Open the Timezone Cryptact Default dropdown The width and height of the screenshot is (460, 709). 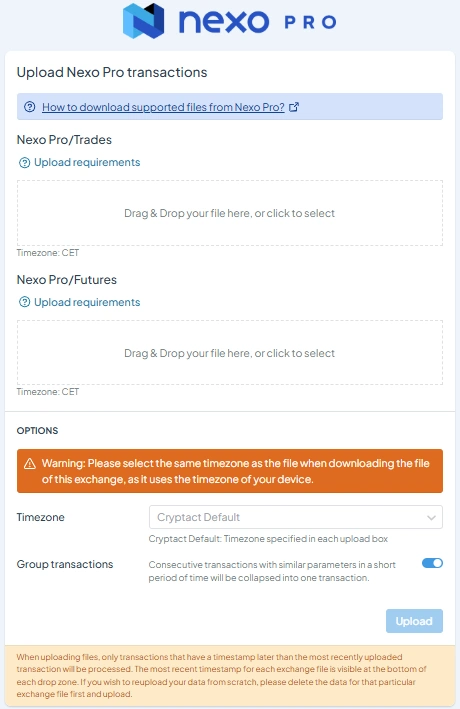pyautogui.click(x=296, y=517)
